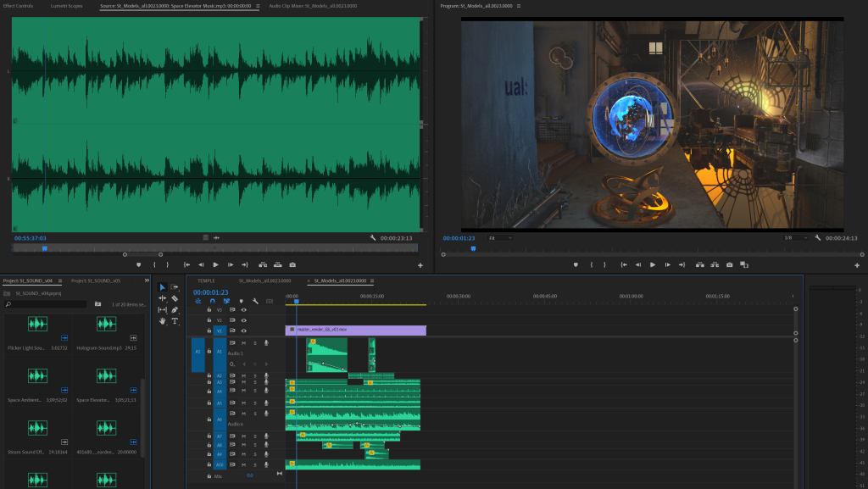Open A1 show keyframes menu
Image resolution: width=868 pixels, height=489 pixels.
232,364
